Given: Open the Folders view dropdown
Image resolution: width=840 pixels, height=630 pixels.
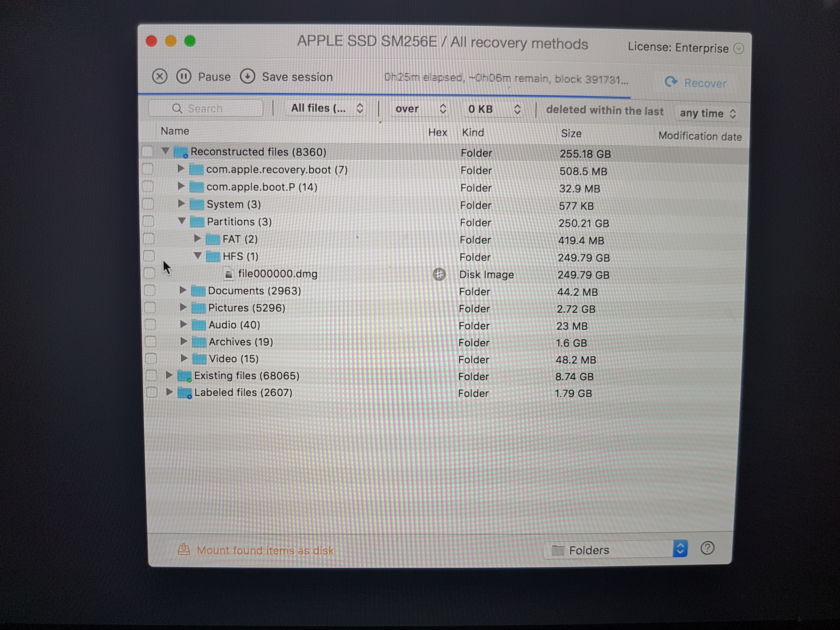Looking at the screenshot, I should 616,550.
